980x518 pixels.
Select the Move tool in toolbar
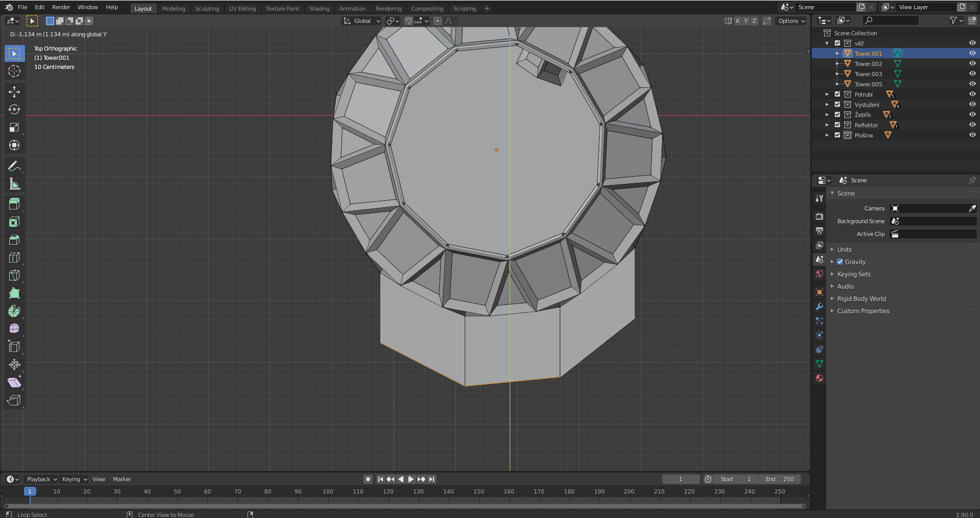click(x=14, y=92)
